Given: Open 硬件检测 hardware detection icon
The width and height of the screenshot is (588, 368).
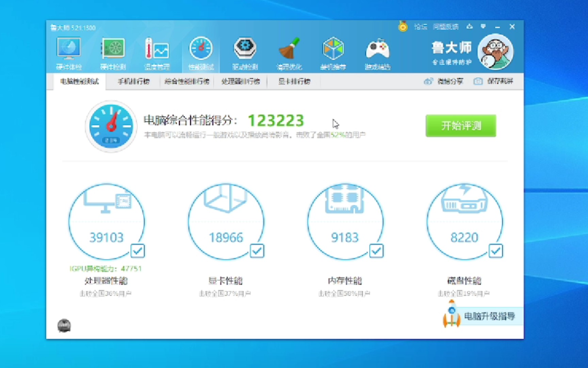Looking at the screenshot, I should click(x=113, y=53).
